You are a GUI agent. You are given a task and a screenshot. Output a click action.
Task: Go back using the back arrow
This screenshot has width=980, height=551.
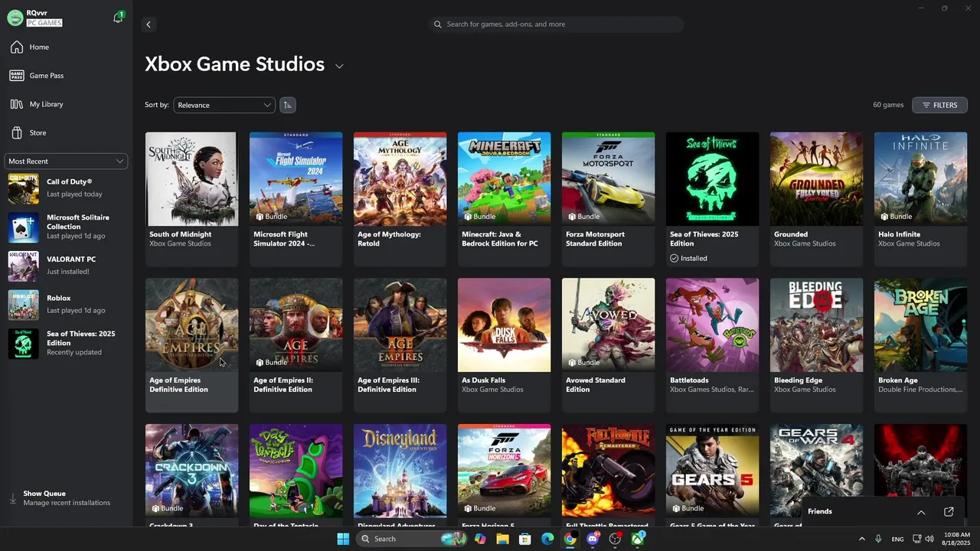point(149,24)
